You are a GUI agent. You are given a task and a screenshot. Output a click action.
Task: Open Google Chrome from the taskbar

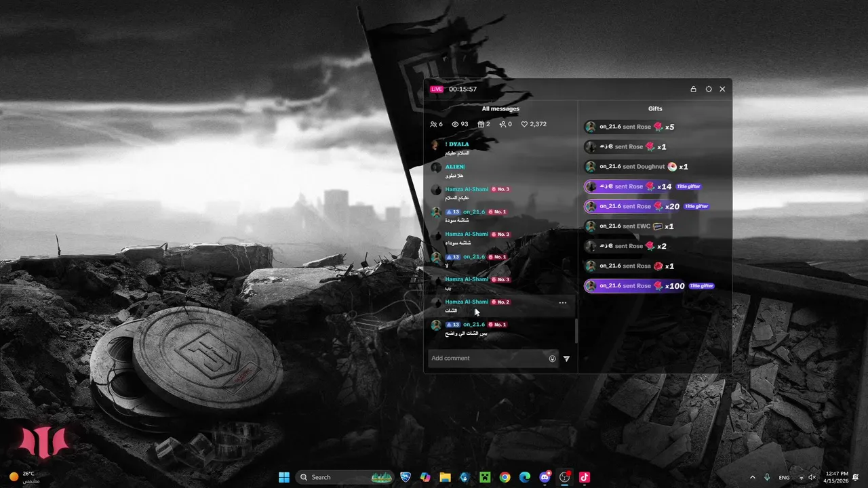(x=505, y=477)
